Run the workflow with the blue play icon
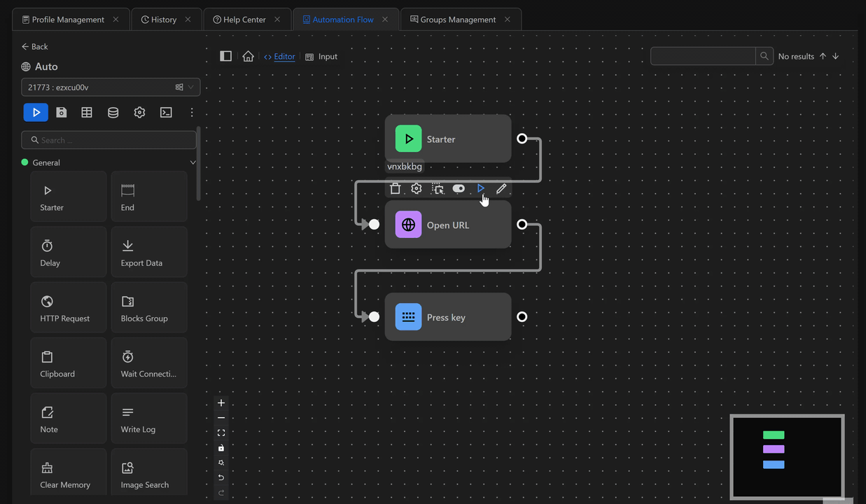Screen dimensions: 866x504 tap(36, 112)
